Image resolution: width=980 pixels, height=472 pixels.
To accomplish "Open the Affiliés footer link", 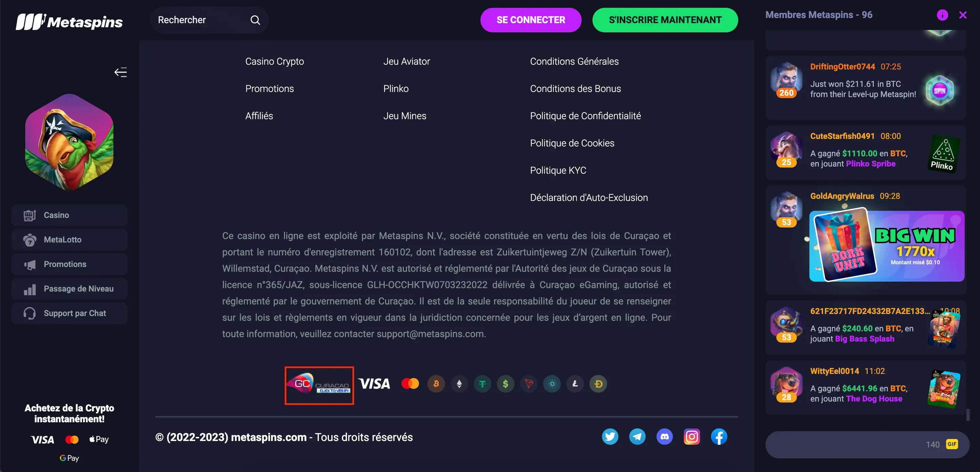I will click(259, 116).
